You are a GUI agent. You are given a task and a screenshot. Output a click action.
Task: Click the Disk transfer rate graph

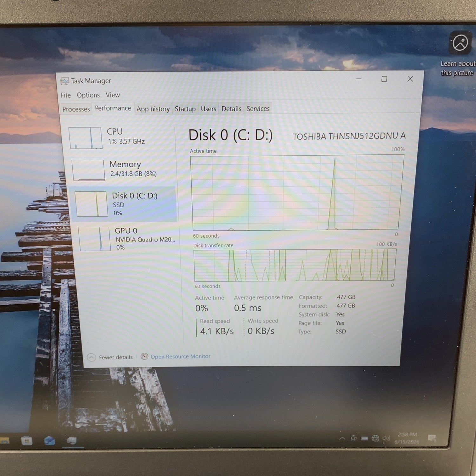(295, 265)
